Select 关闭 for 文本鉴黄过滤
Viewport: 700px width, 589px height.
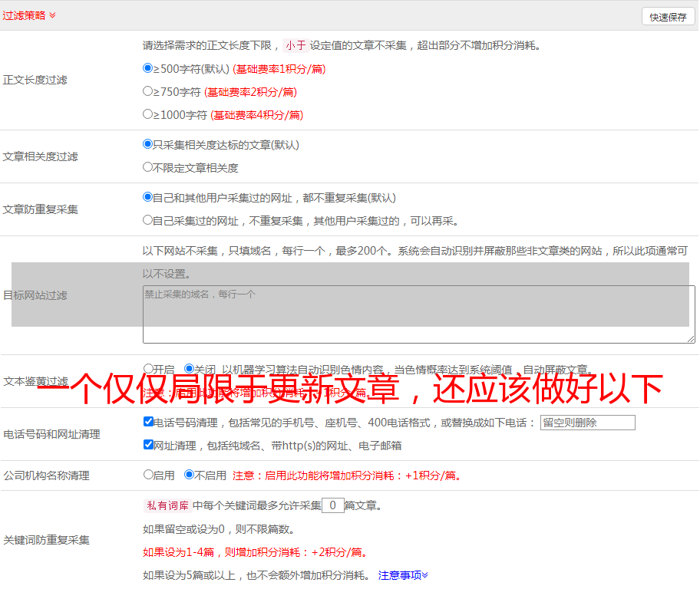coord(189,369)
